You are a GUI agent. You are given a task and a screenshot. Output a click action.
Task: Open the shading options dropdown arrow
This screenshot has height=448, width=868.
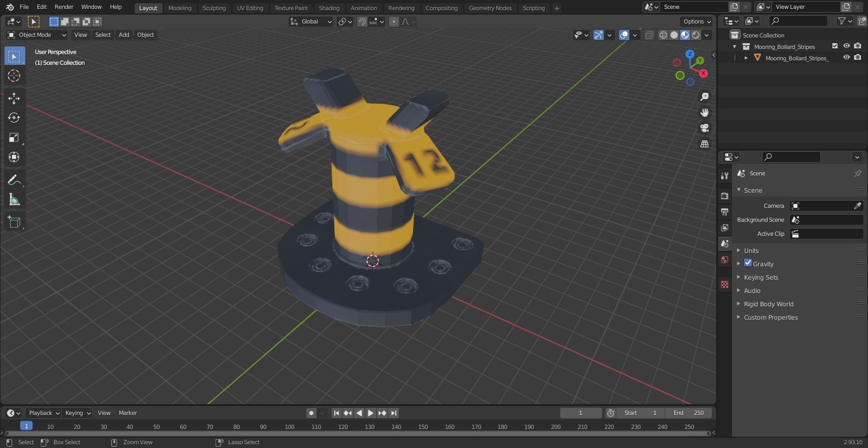[x=707, y=35]
